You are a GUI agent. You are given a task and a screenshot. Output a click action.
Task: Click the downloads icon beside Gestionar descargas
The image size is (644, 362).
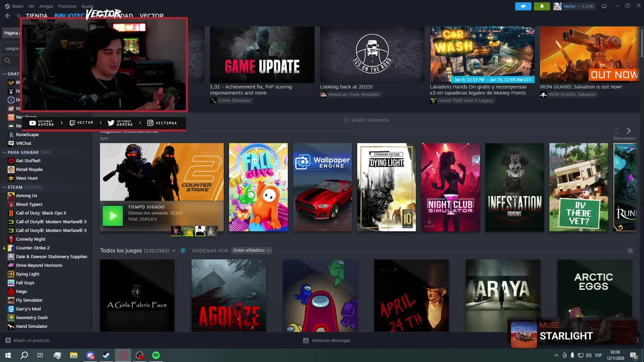click(306, 340)
